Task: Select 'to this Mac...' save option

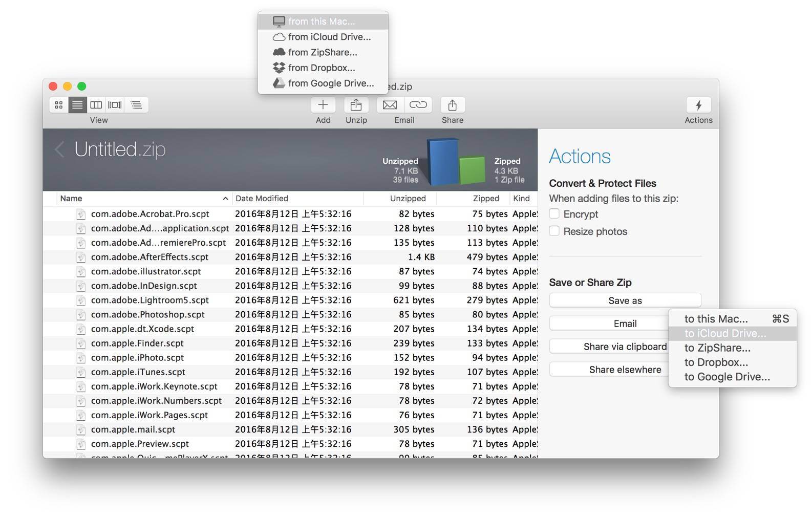Action: (733, 319)
